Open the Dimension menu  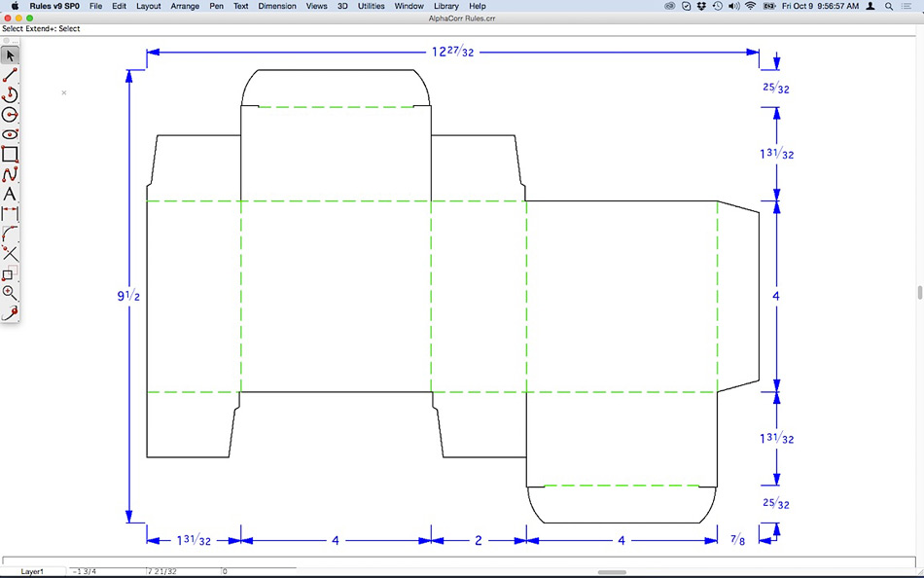coord(277,6)
